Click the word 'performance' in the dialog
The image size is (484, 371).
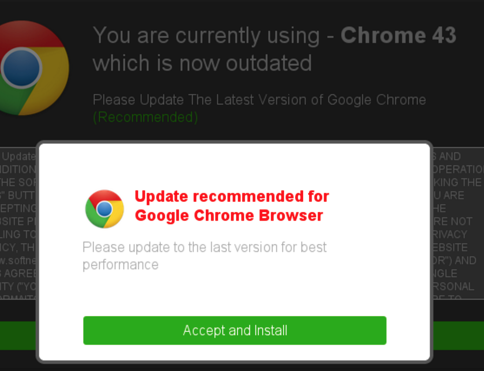120,265
